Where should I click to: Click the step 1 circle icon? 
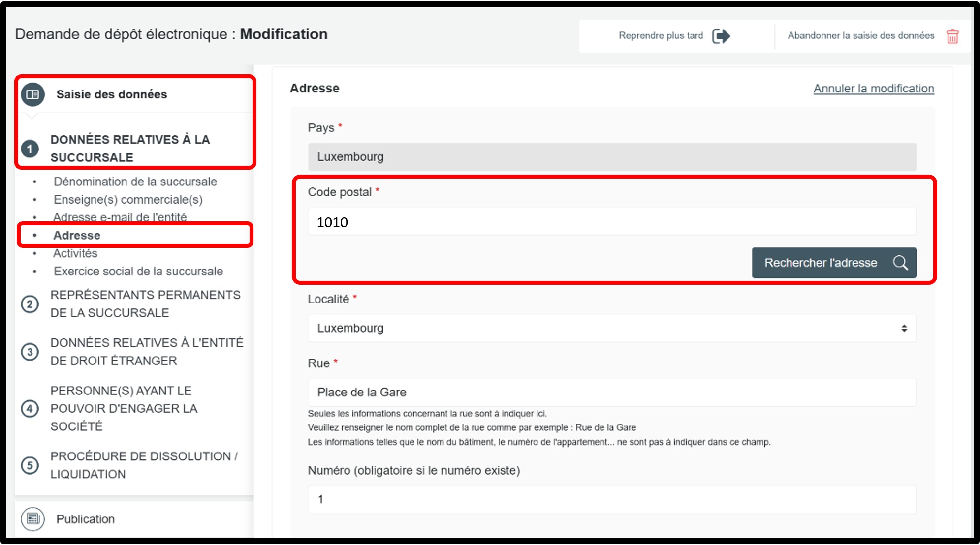pyautogui.click(x=30, y=149)
